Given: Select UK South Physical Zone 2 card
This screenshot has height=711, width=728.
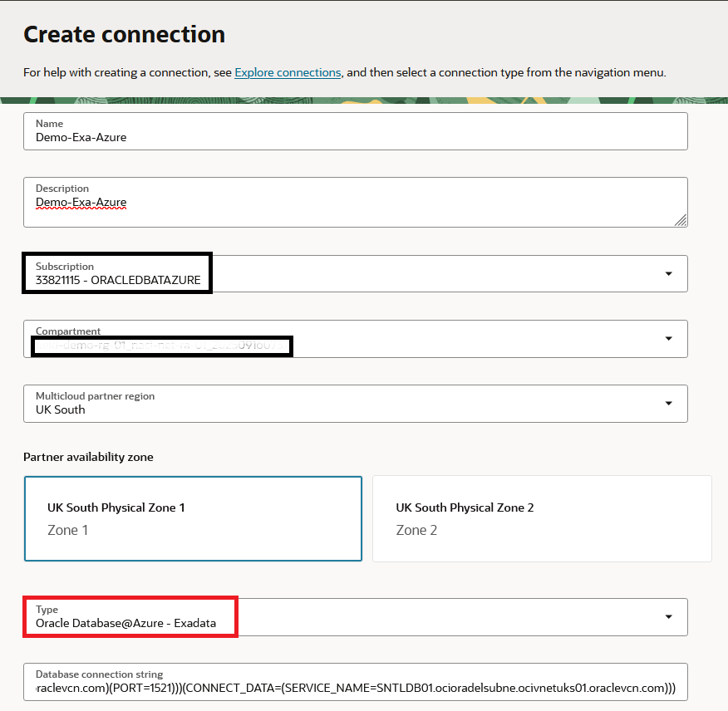Looking at the screenshot, I should pos(542,518).
